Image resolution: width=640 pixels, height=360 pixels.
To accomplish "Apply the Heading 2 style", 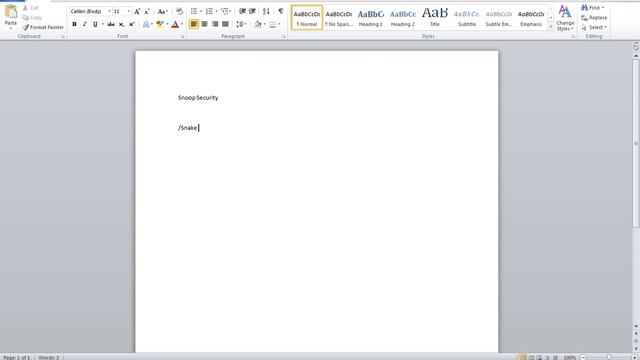I will pos(402,18).
